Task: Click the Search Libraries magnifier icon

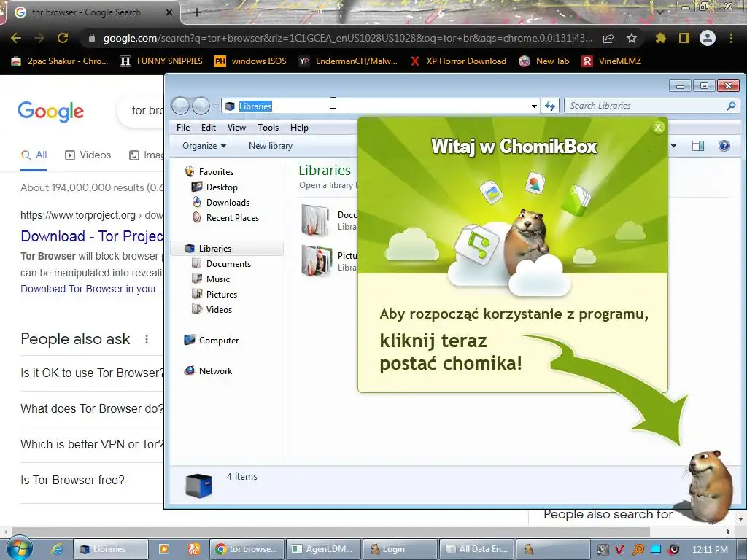Action: [731, 106]
